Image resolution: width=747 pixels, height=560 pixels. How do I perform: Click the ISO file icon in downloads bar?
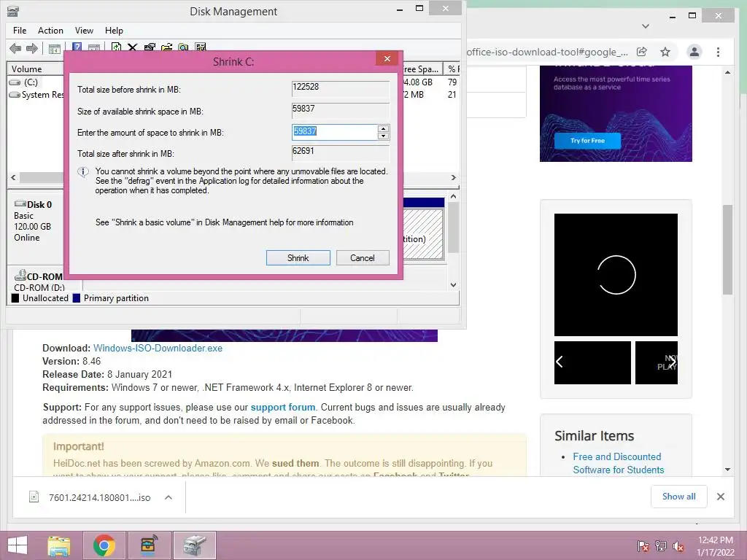coord(34,497)
